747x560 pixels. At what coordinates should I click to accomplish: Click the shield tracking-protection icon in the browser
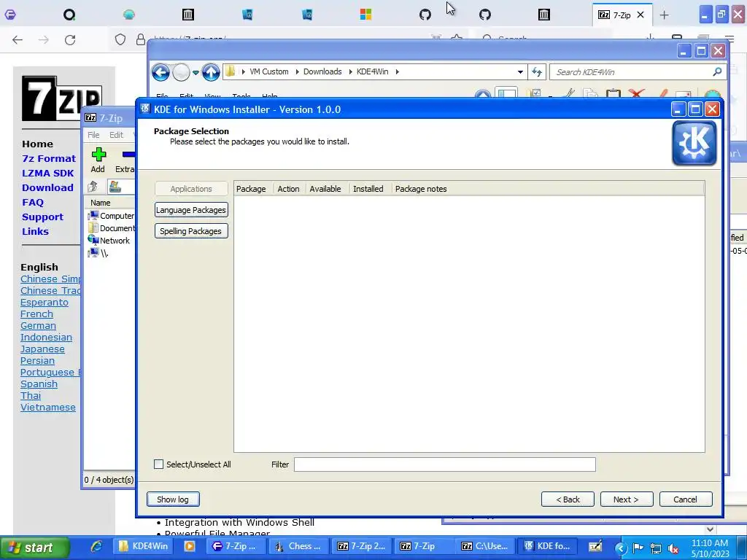[120, 39]
